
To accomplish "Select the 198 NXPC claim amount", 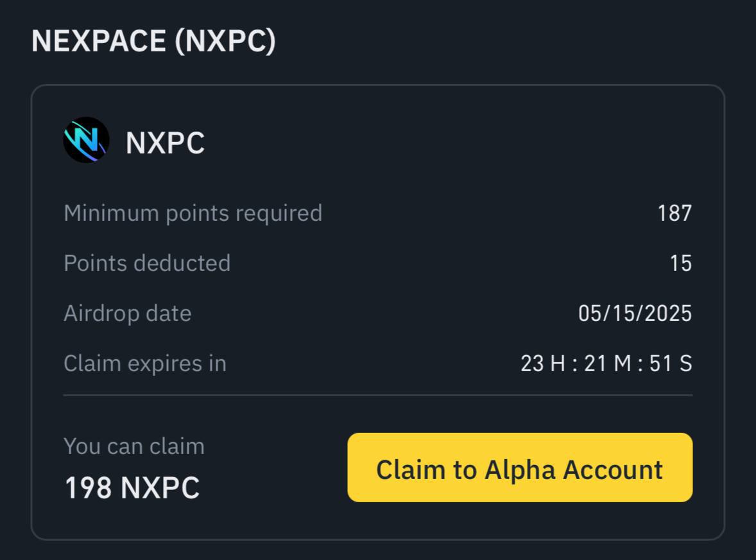I will click(132, 487).
